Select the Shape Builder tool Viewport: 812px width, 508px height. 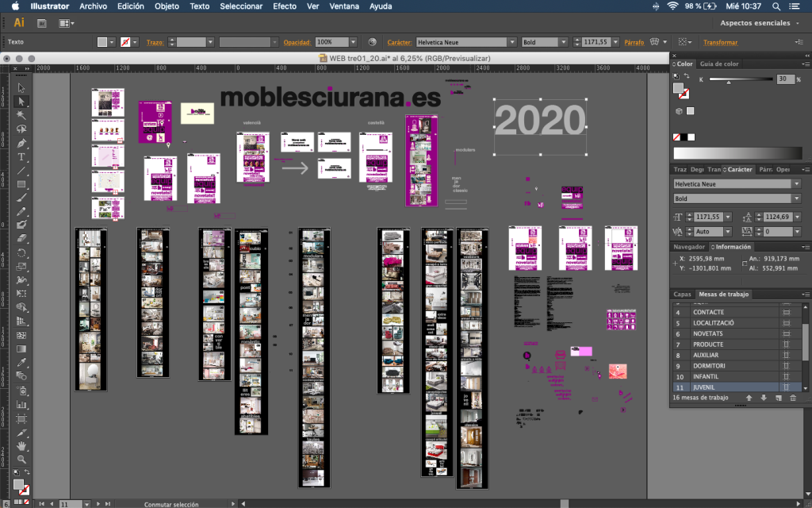coord(21,307)
